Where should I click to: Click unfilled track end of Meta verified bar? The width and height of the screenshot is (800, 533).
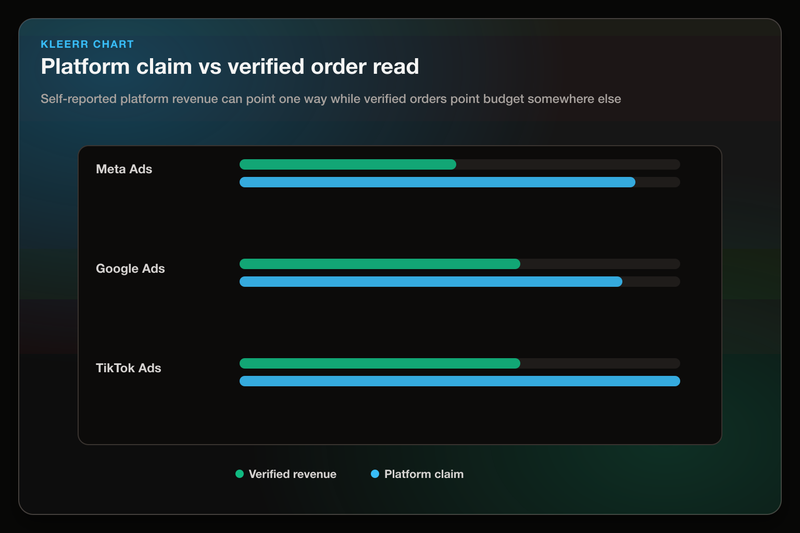pyautogui.click(x=568, y=164)
